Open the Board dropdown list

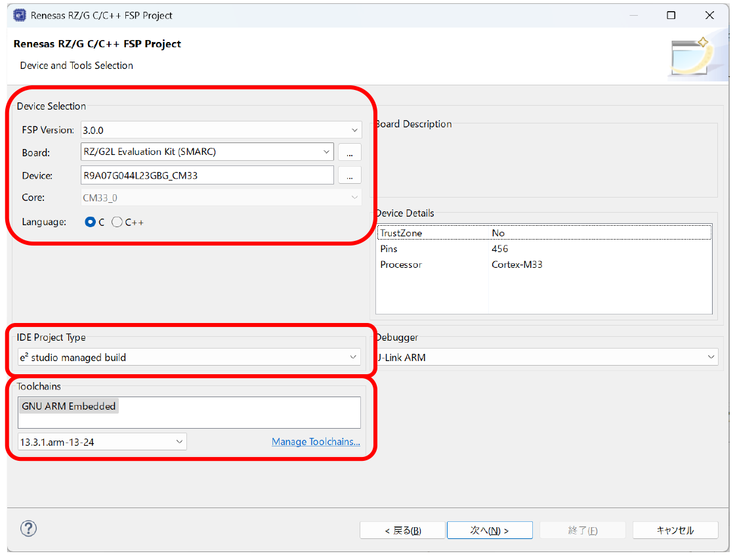[207, 152]
